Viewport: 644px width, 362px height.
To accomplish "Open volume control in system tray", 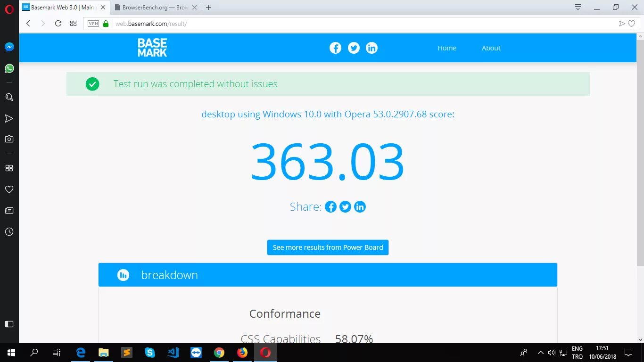I will [552, 353].
